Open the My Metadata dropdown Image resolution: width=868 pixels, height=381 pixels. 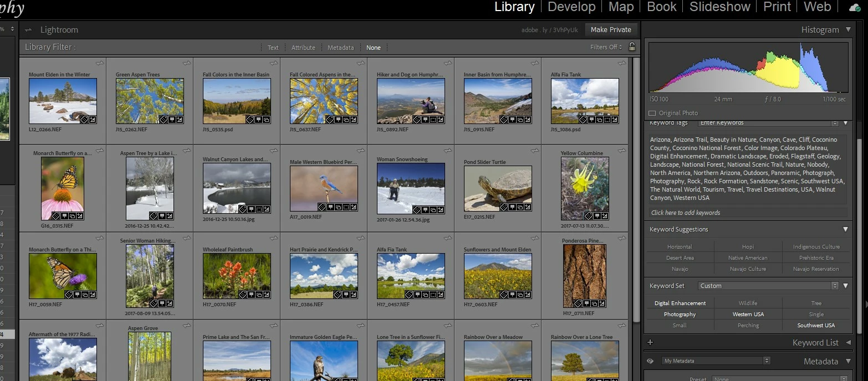click(716, 361)
